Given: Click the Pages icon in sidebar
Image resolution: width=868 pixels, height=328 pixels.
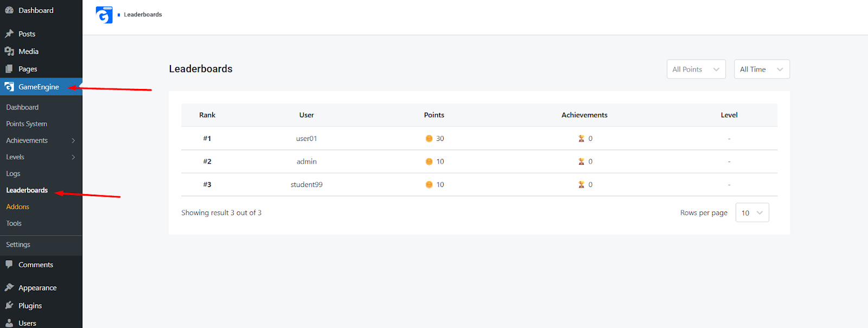Looking at the screenshot, I should tap(9, 69).
